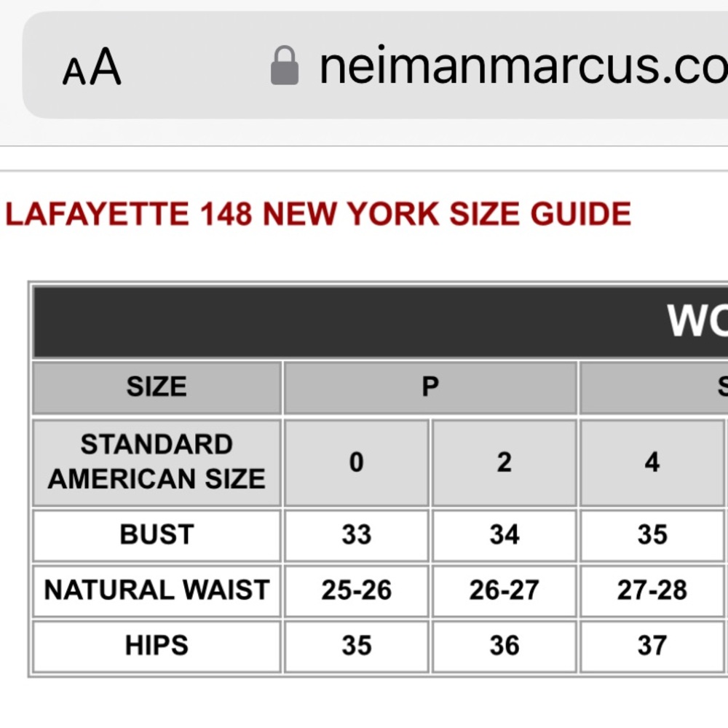Screen dimensions: 728x728
Task: Click the Lafayette 148 New York Size Guide heading
Action: click(x=318, y=214)
